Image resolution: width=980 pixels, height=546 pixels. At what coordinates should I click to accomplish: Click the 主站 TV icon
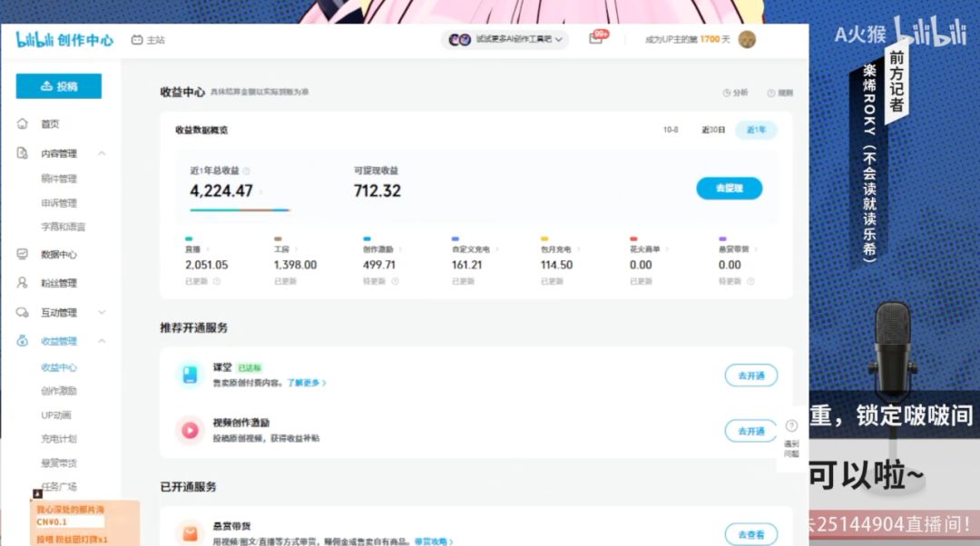point(137,40)
